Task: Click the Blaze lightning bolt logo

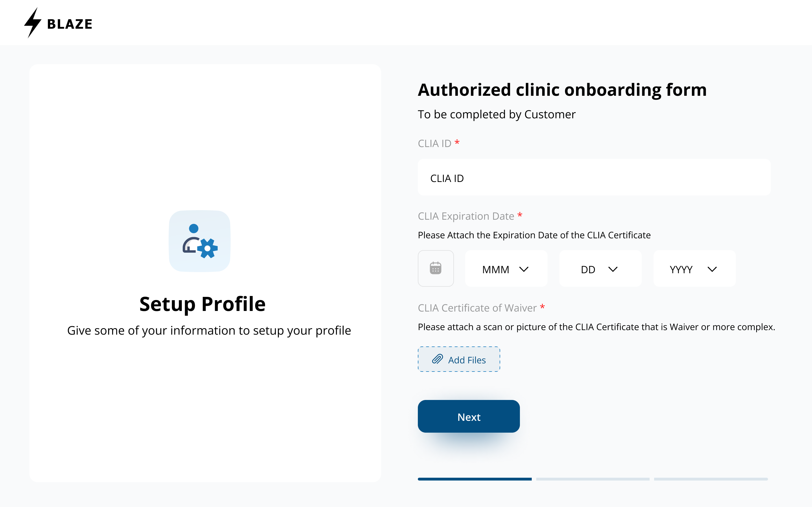Action: [32, 23]
